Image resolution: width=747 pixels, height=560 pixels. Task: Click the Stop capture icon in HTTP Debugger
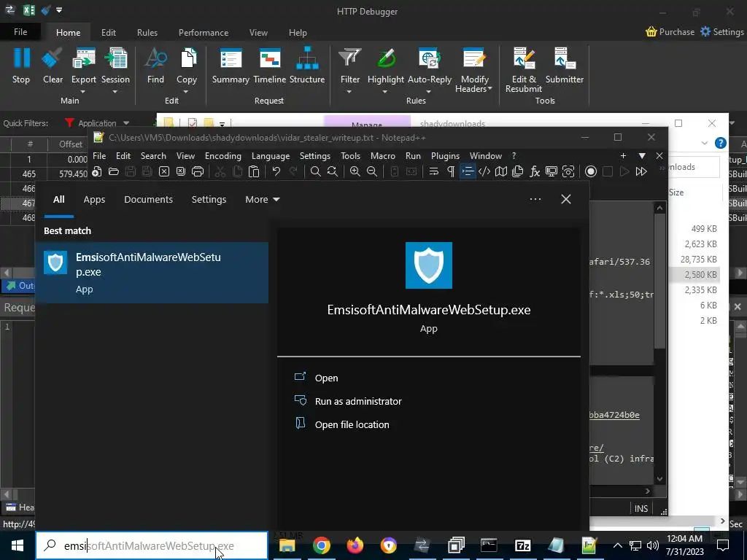point(21,58)
